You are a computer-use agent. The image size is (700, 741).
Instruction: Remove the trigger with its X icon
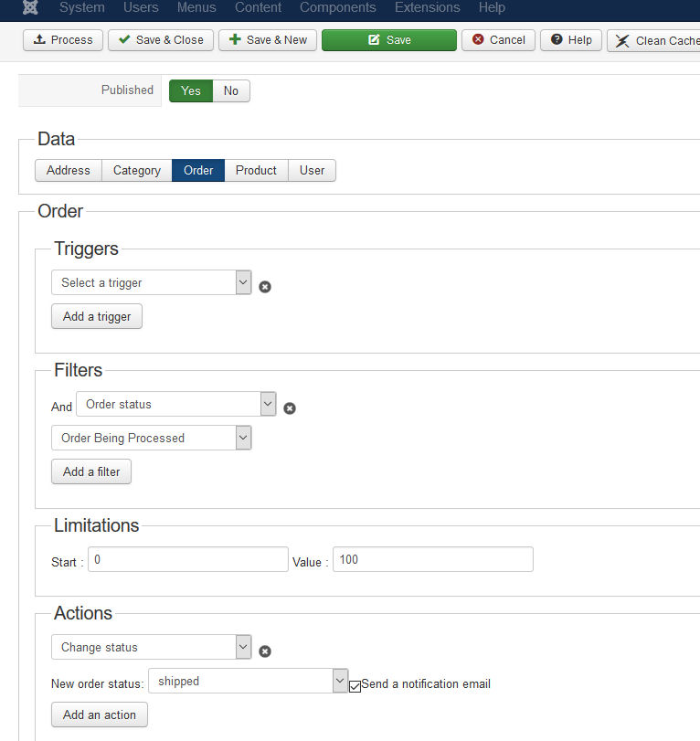(x=265, y=287)
